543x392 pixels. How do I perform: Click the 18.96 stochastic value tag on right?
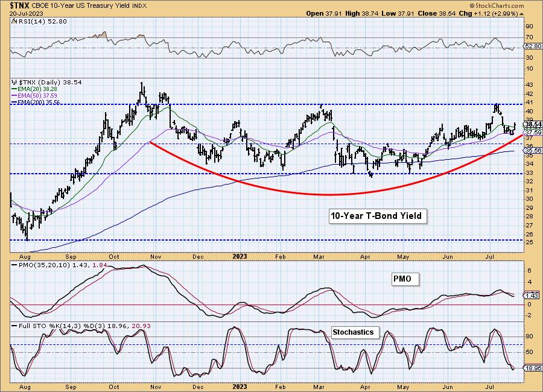pos(533,368)
